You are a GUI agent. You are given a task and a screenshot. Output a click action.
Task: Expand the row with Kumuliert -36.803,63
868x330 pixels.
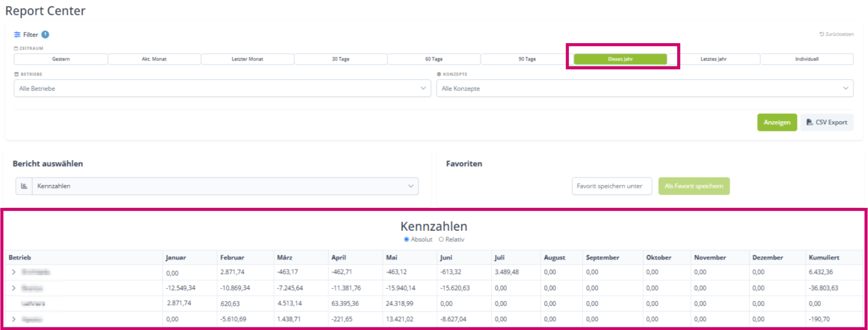point(14,288)
